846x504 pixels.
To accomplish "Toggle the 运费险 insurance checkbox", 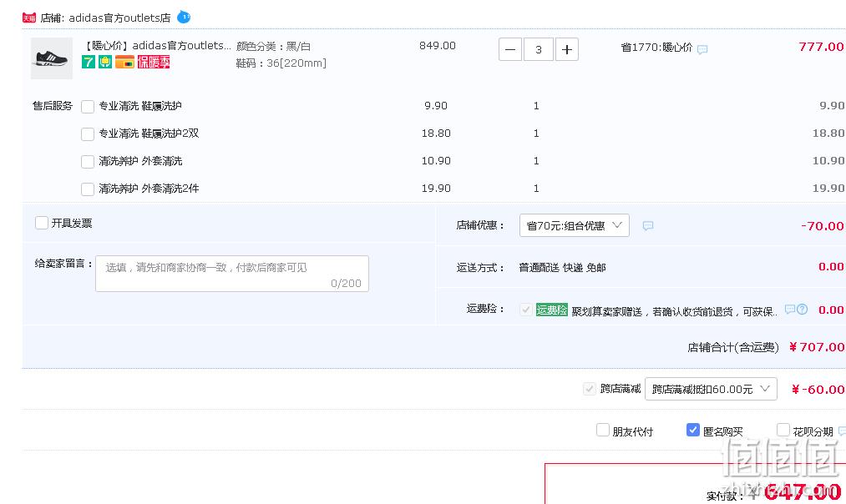I will click(525, 310).
